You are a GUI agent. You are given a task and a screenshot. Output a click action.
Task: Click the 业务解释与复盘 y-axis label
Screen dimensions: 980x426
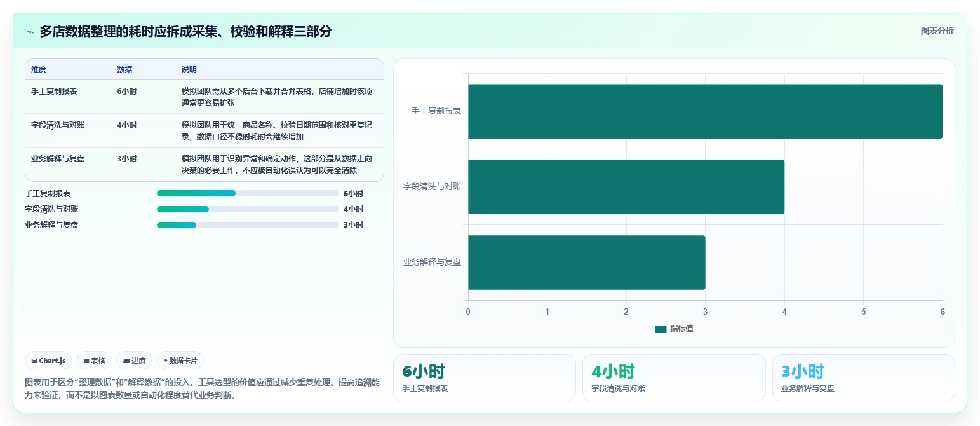pyautogui.click(x=433, y=263)
